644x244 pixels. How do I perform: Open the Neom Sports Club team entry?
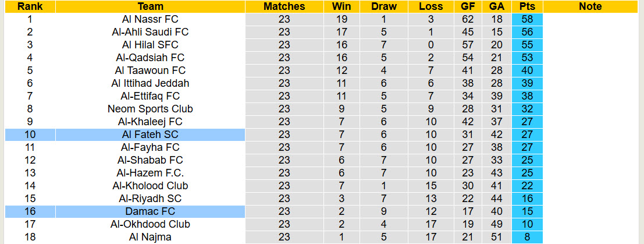coord(150,109)
